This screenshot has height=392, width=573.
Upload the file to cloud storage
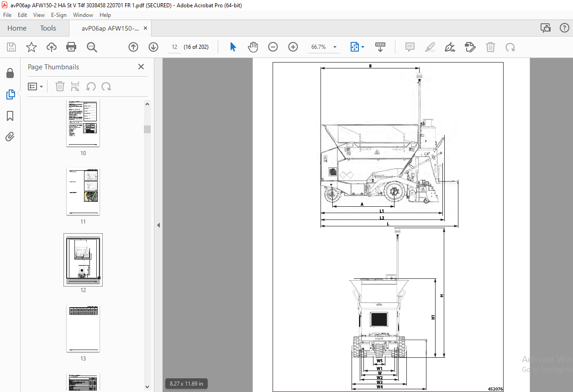coord(52,47)
